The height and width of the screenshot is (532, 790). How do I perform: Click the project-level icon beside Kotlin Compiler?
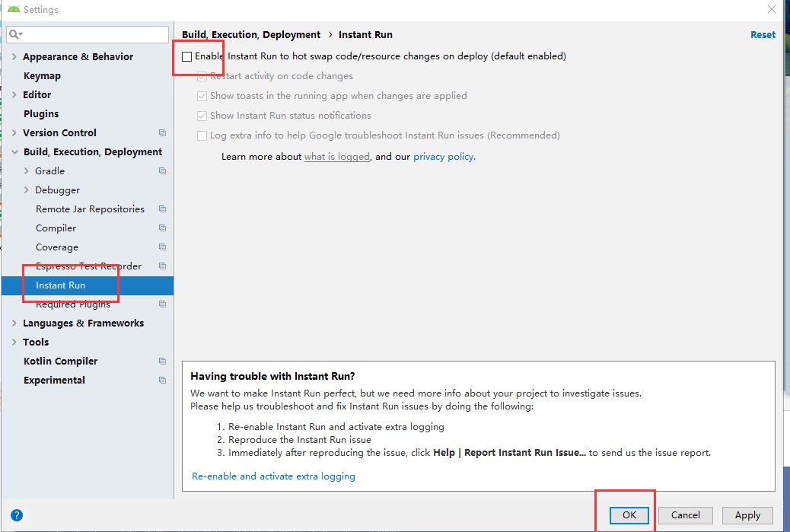tap(162, 361)
